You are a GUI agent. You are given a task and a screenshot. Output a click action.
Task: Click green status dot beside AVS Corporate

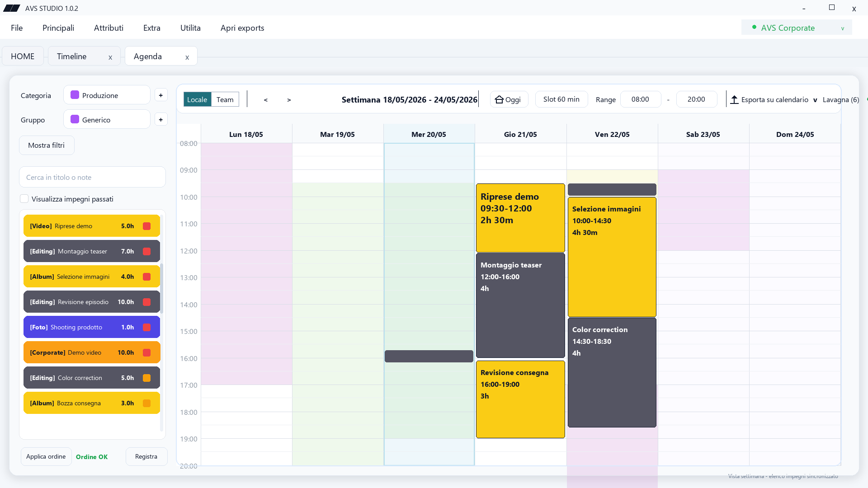click(x=754, y=27)
